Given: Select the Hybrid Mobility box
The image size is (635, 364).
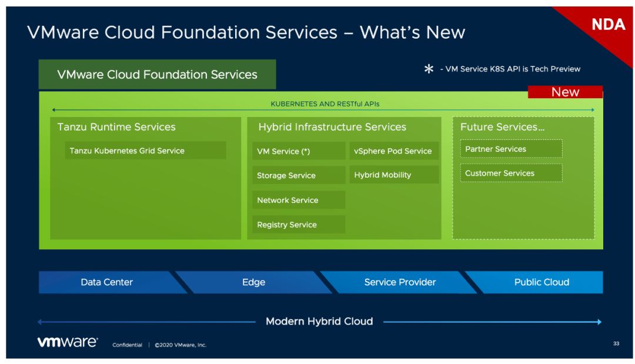Looking at the screenshot, I should pyautogui.click(x=394, y=175).
